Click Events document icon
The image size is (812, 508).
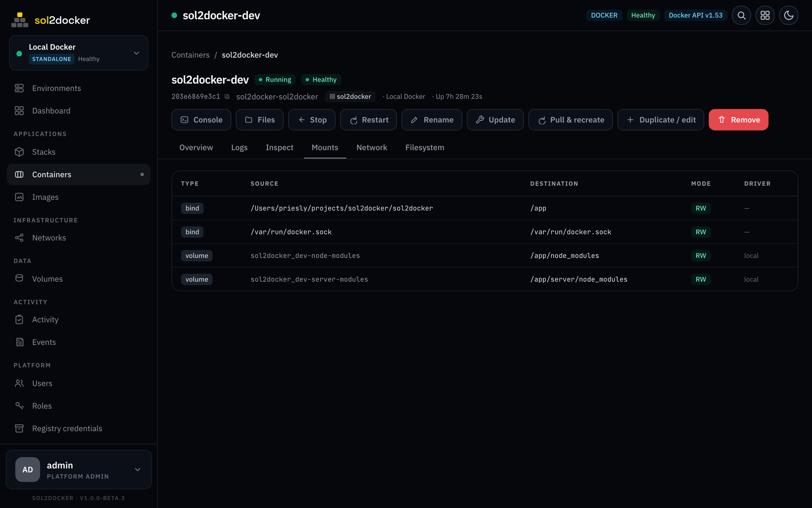click(19, 342)
